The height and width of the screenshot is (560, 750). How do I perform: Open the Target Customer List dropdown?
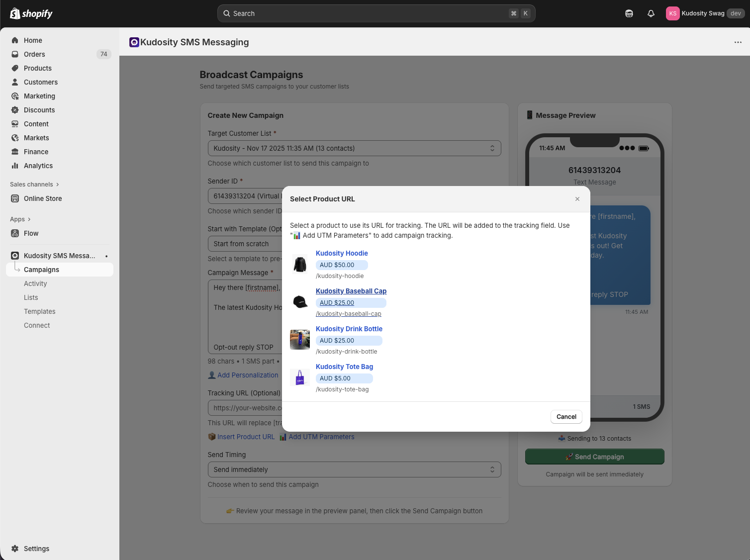click(x=354, y=148)
